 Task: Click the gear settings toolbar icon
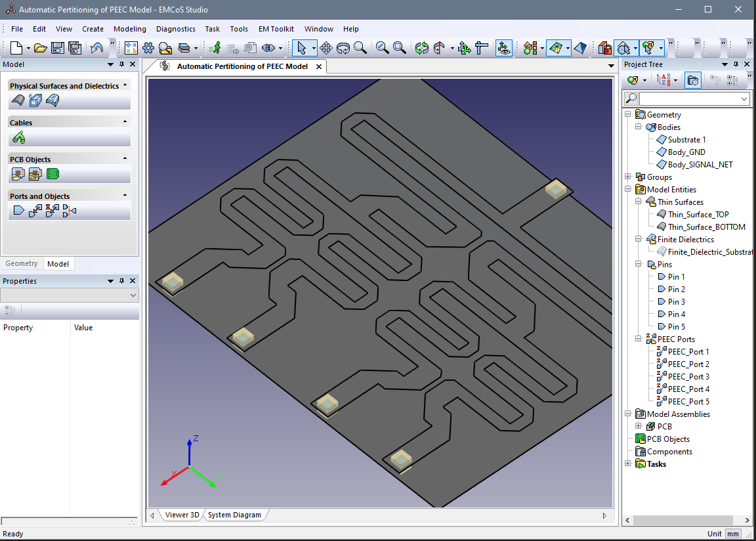[x=148, y=48]
